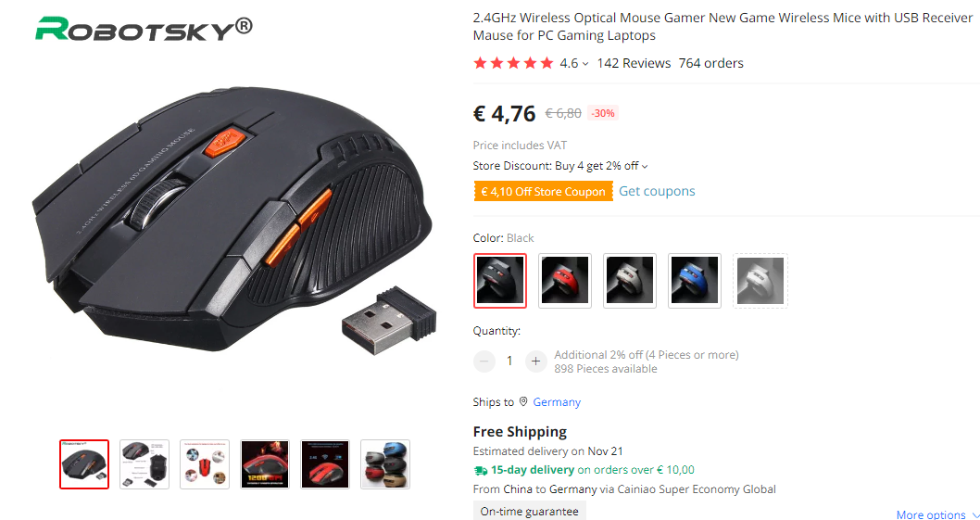Viewport: 980px width, 520px height.
Task: Select the greyed-out silver color variant
Action: [x=760, y=280]
